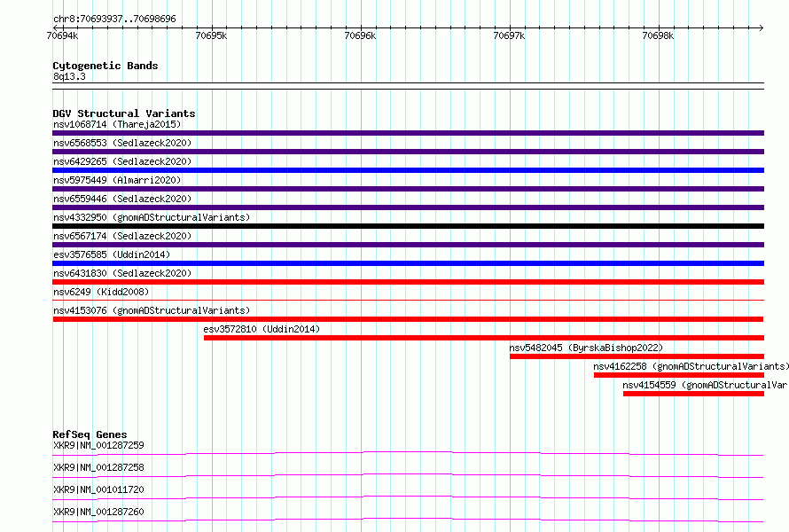Select the blue esv3576585 variant bar

click(408, 263)
